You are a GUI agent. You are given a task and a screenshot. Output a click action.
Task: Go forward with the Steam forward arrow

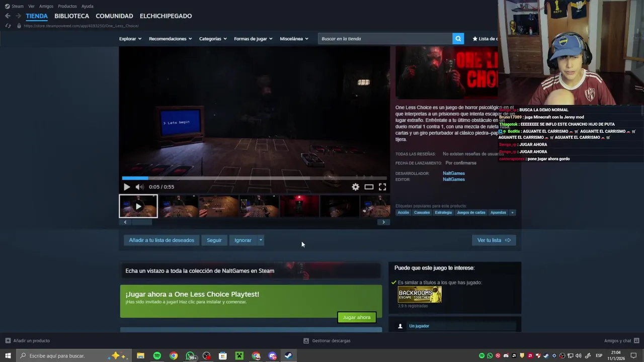tap(18, 16)
